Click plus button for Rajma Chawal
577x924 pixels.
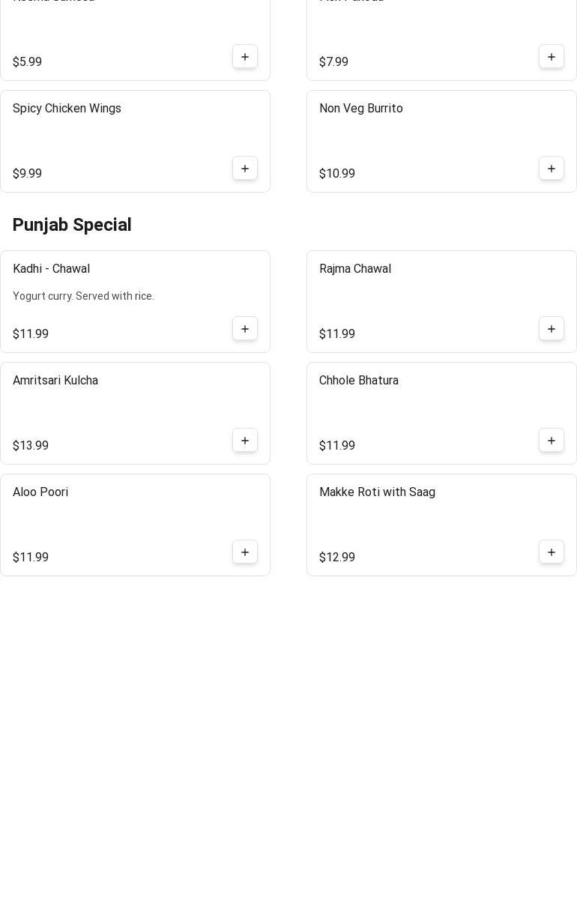point(552,329)
